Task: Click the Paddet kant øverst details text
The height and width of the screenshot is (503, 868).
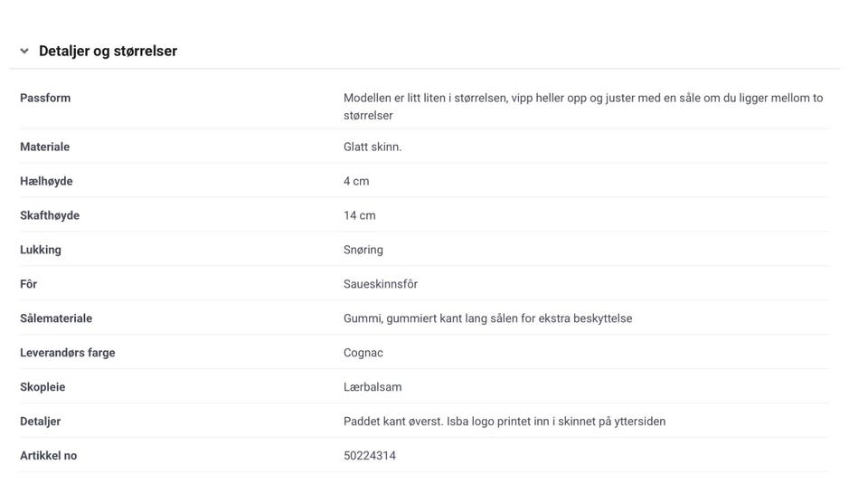Action: pyautogui.click(x=504, y=422)
